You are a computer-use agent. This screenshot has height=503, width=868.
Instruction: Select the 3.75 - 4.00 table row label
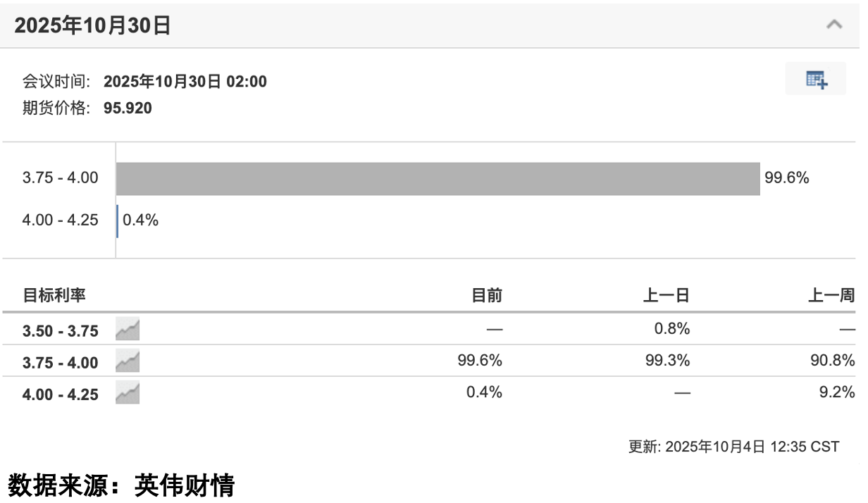coord(61,362)
